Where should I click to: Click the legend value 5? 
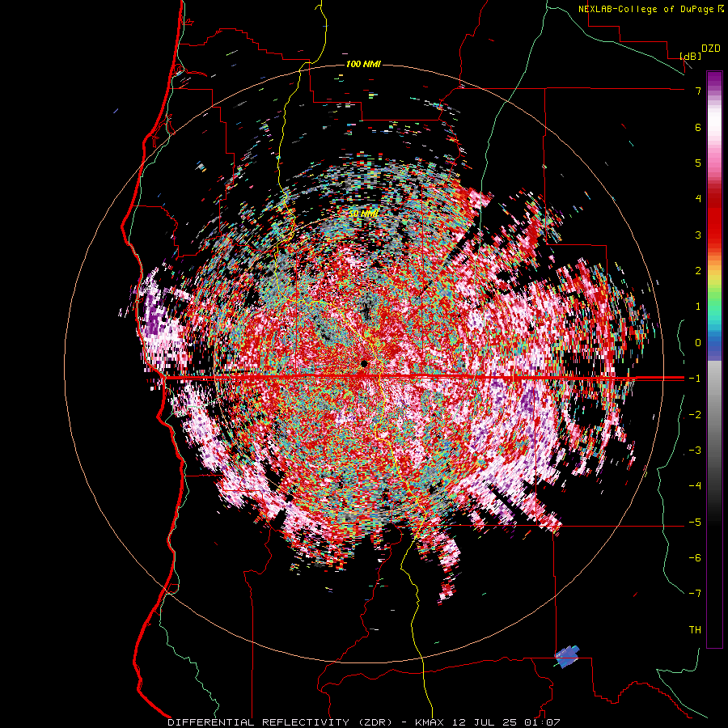698,163
